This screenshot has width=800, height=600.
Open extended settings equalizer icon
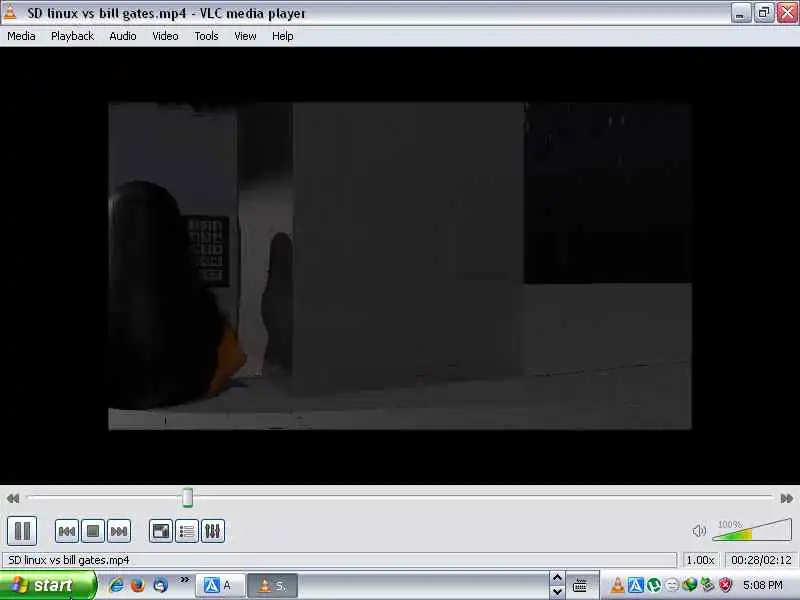click(x=213, y=532)
